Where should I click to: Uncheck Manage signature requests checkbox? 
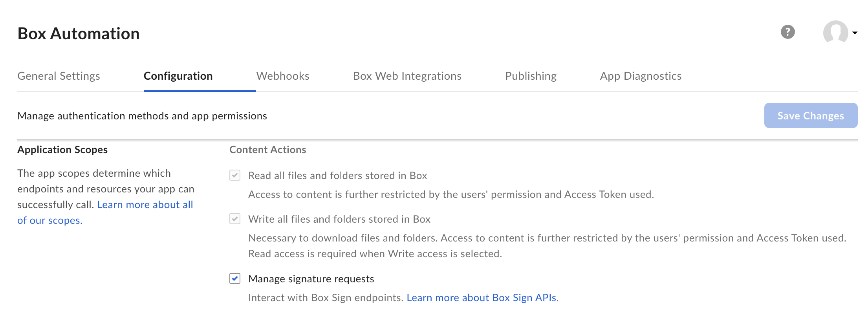point(235,278)
